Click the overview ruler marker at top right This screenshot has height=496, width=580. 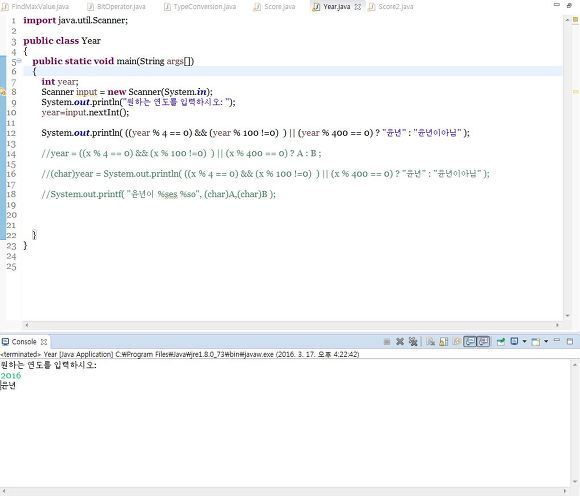pyautogui.click(x=575, y=20)
